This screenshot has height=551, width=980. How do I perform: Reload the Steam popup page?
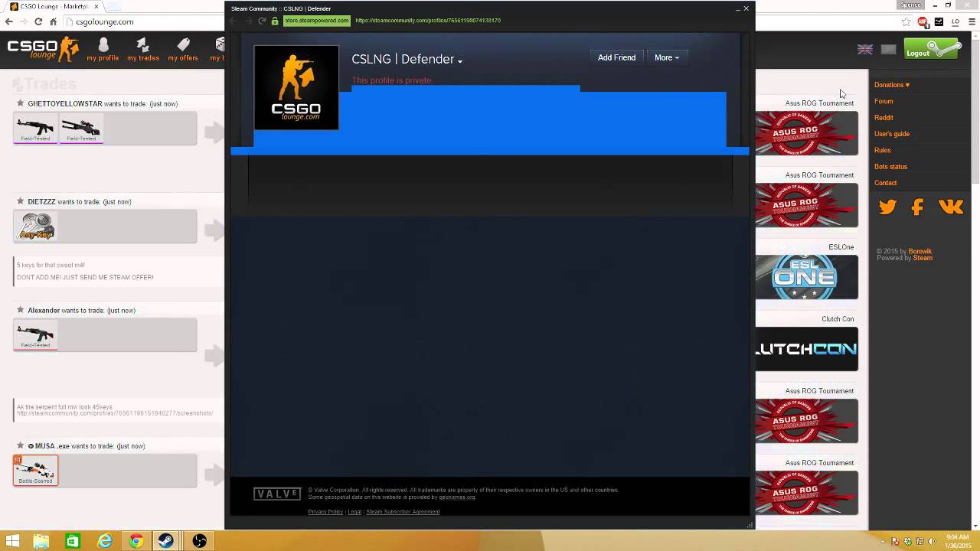click(x=262, y=21)
